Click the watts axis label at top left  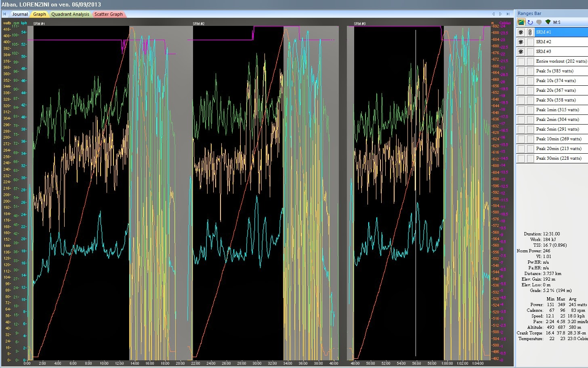(7, 23)
